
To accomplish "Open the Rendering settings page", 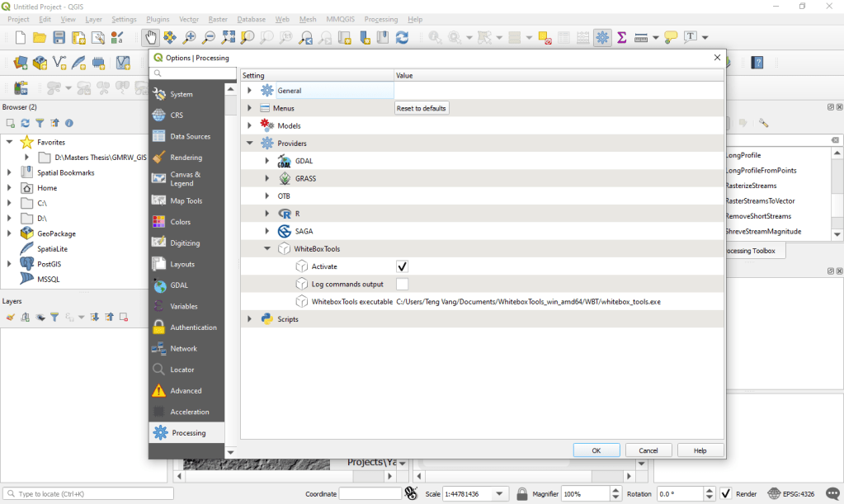I will [x=186, y=158].
